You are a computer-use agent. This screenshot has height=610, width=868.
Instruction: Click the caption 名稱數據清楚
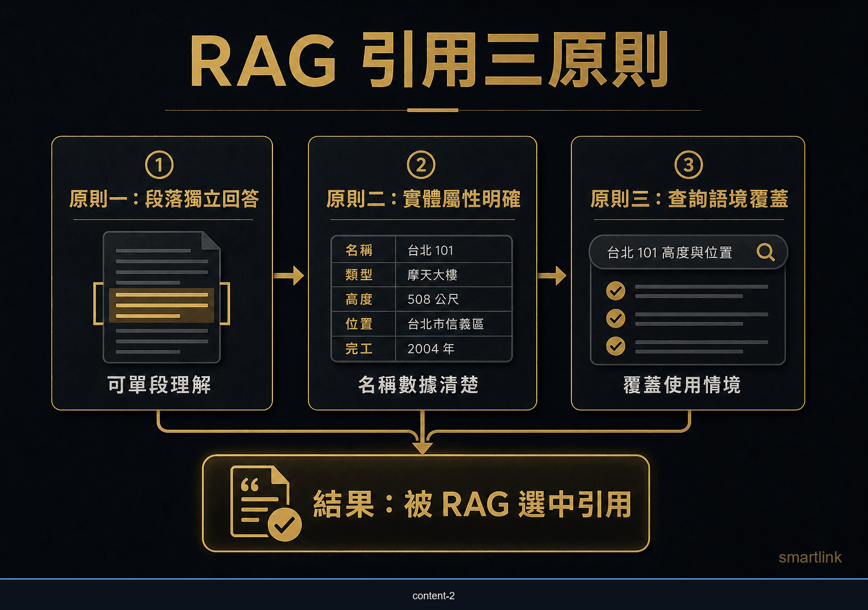pyautogui.click(x=418, y=385)
